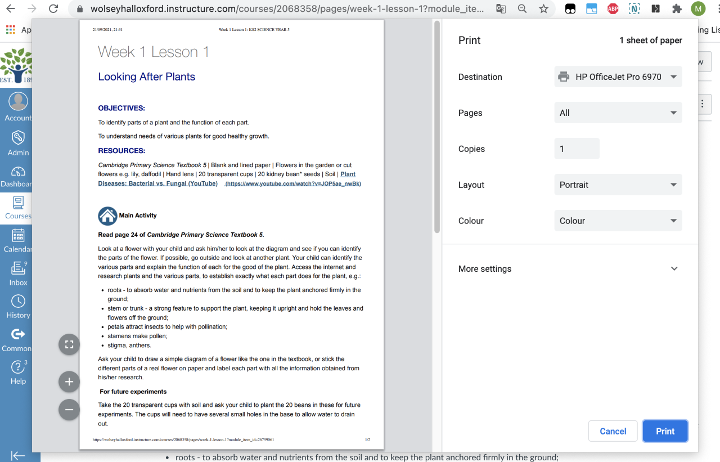Open the Destination printer dropdown
Screen dimensions: 720x462
coord(618,77)
